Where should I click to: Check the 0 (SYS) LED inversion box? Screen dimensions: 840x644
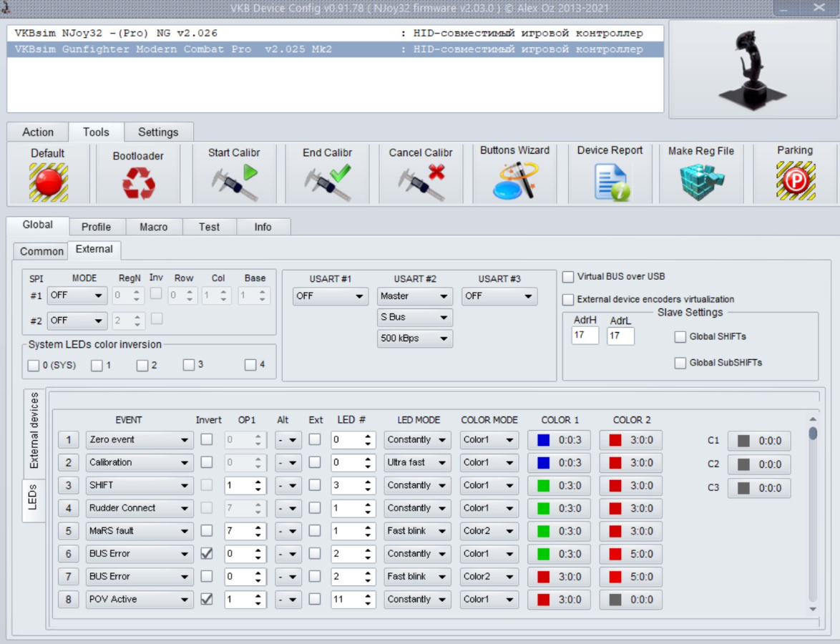point(34,366)
